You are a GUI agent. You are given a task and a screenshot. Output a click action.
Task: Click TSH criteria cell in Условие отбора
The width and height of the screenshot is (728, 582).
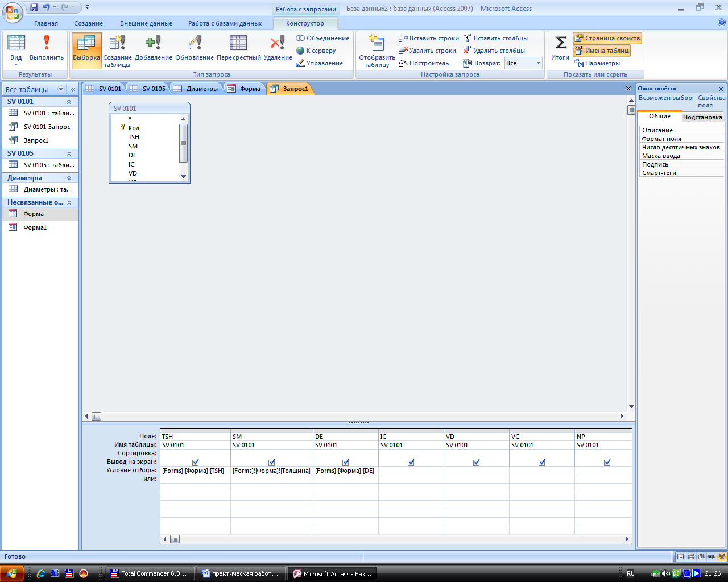click(x=195, y=471)
